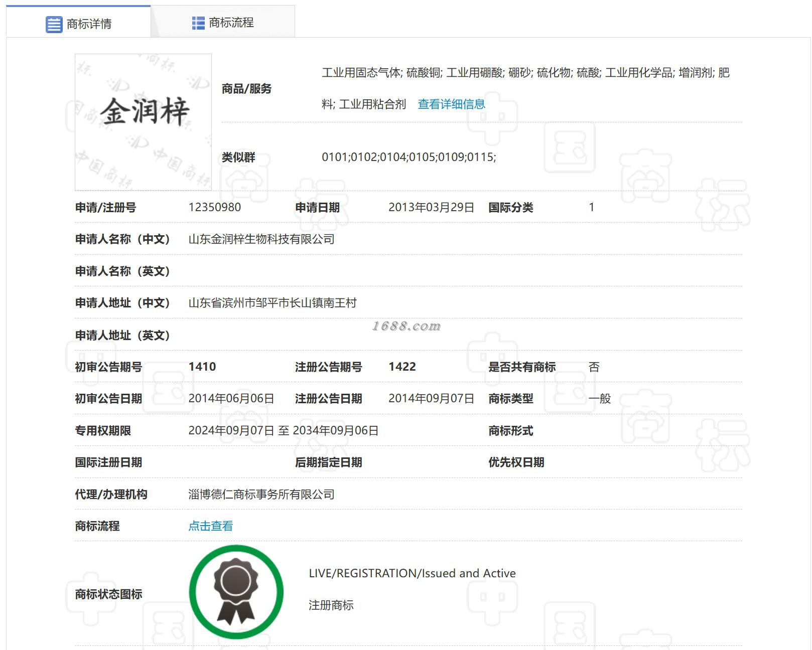Click the 专用权期限 label
The height and width of the screenshot is (650, 812).
click(x=103, y=431)
